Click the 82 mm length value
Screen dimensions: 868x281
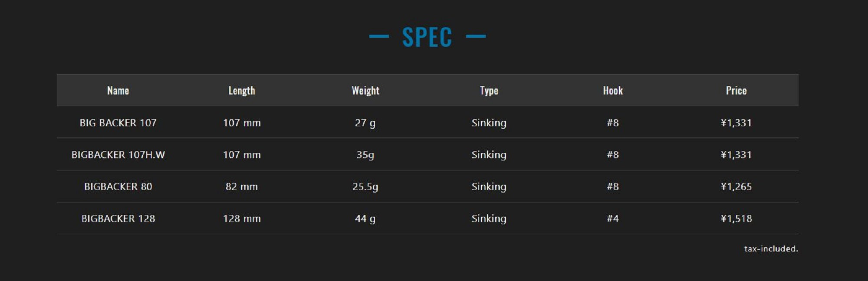click(x=242, y=186)
